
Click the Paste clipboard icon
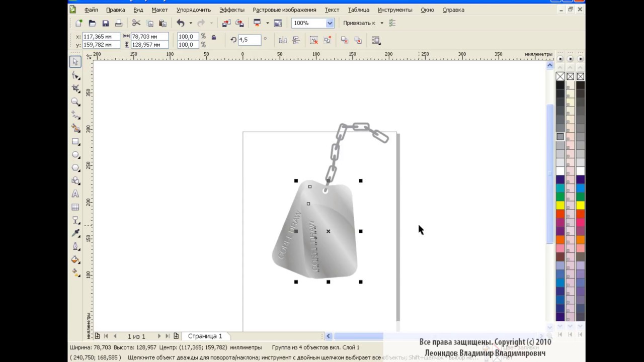[x=163, y=23]
